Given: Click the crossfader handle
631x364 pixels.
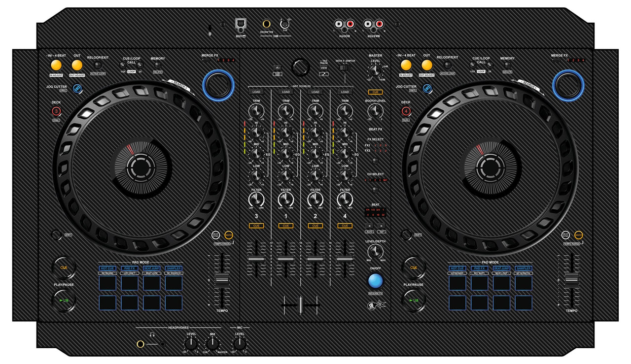Looking at the screenshot, I should point(300,305).
